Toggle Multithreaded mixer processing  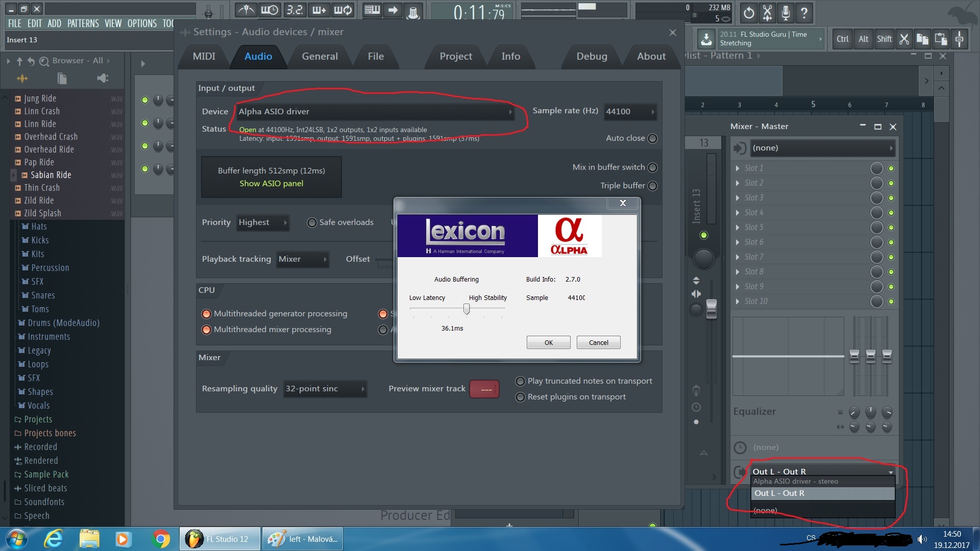pos(207,330)
